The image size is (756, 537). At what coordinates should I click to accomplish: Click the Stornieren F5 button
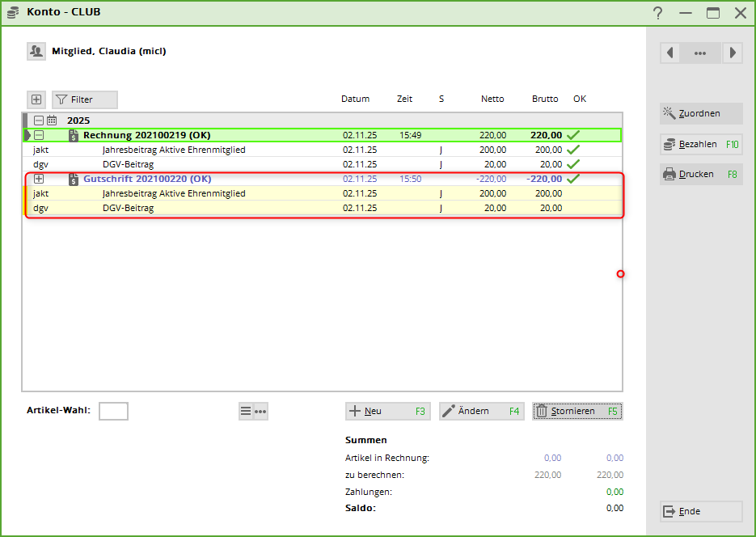pos(577,411)
